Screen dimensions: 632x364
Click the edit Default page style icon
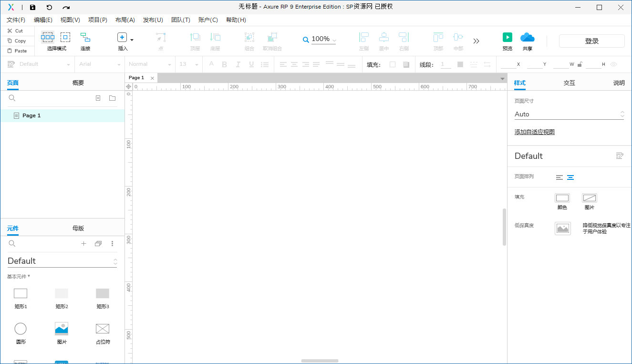[620, 156]
